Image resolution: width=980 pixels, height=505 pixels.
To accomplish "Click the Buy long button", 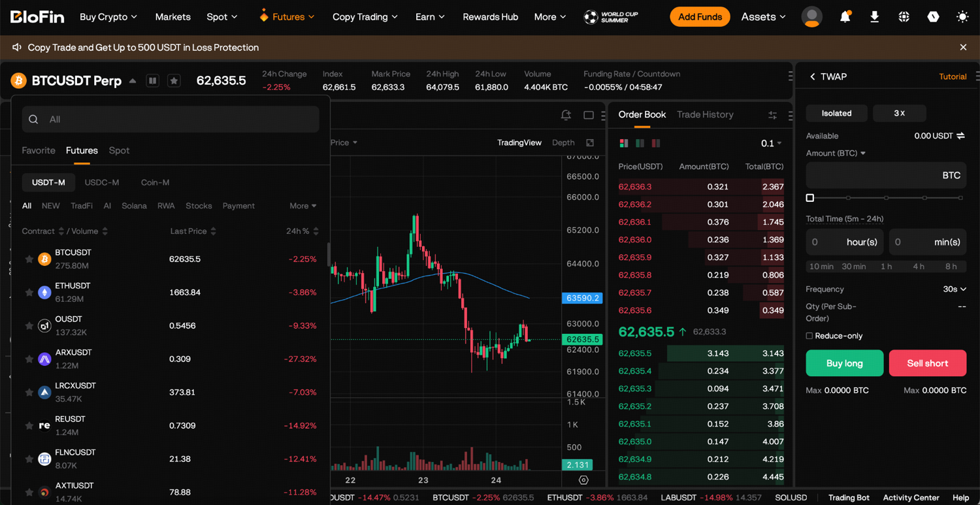I will tap(845, 363).
